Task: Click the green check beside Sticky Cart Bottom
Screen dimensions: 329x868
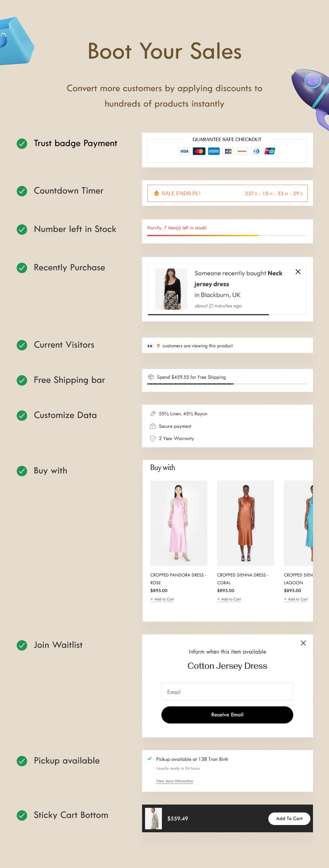Action: tap(22, 815)
